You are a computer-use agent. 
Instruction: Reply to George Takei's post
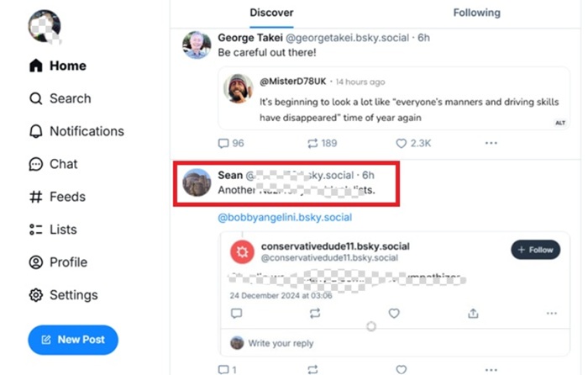pos(223,143)
